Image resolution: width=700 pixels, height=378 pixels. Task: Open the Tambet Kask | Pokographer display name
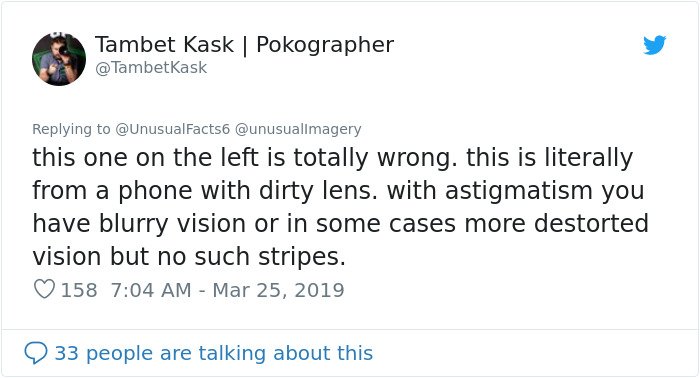[x=244, y=45]
